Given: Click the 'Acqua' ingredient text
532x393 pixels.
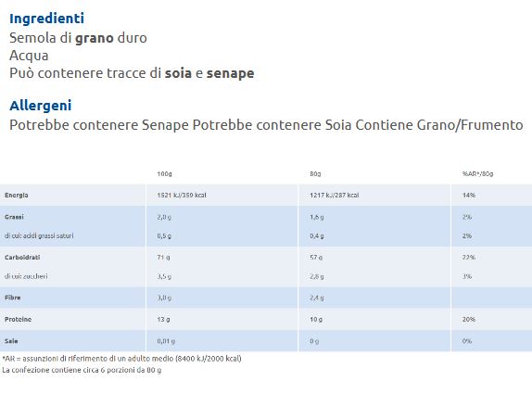Looking at the screenshot, I should pos(29,56).
